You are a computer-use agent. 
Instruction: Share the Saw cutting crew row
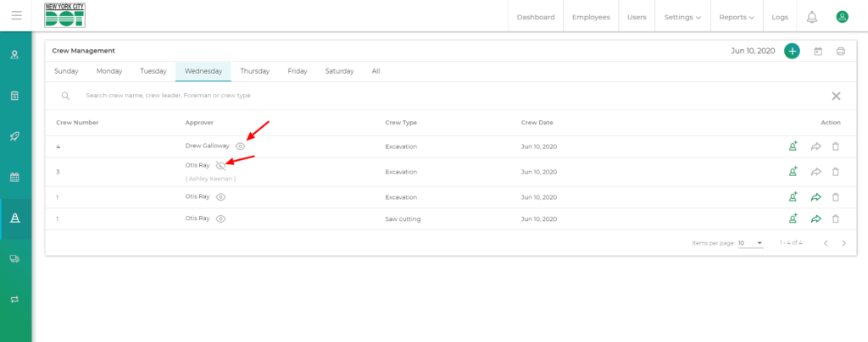[815, 218]
